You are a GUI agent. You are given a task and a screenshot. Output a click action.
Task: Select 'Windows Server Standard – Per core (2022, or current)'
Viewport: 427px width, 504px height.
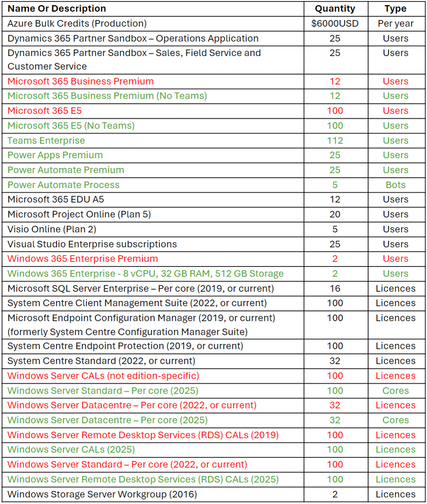pos(127,464)
